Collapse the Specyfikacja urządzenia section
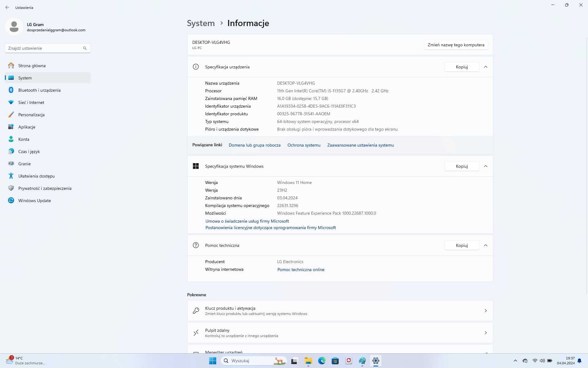The image size is (588, 368). [486, 67]
